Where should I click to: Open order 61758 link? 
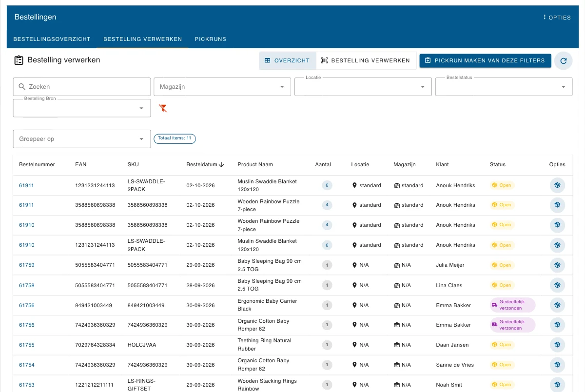(27, 285)
